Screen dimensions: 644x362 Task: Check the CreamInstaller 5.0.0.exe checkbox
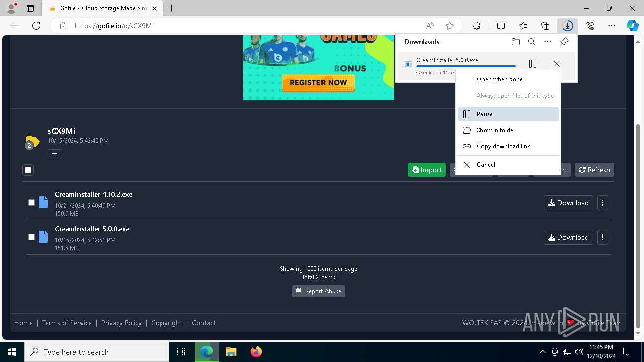(31, 237)
